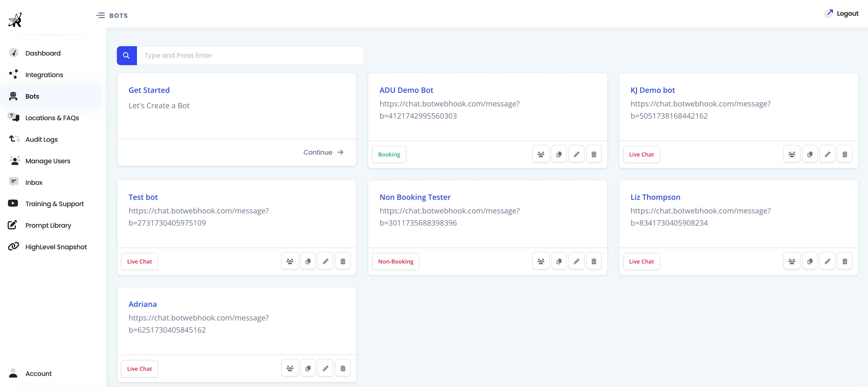This screenshot has height=387, width=868.
Task: Click the ADU Demo Bot webhook URL text
Action: 449,110
